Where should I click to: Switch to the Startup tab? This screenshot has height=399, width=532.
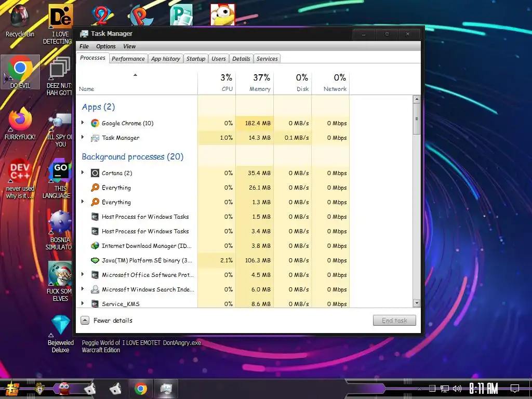[196, 59]
